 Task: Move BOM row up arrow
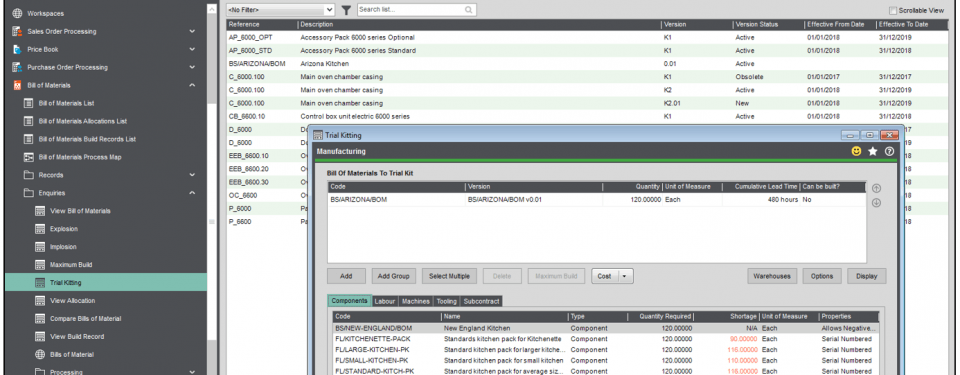pyautogui.click(x=876, y=188)
